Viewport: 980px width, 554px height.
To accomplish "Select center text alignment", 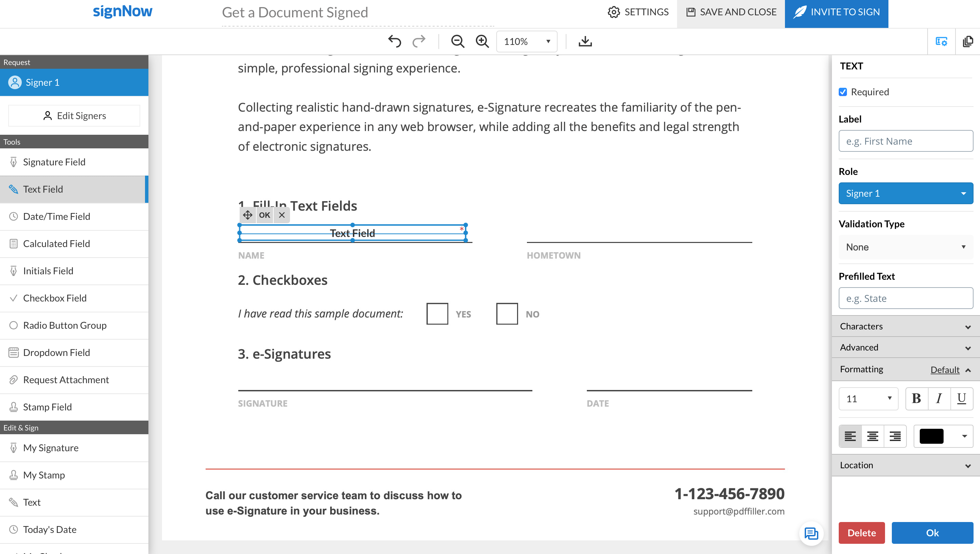I will pos(872,436).
